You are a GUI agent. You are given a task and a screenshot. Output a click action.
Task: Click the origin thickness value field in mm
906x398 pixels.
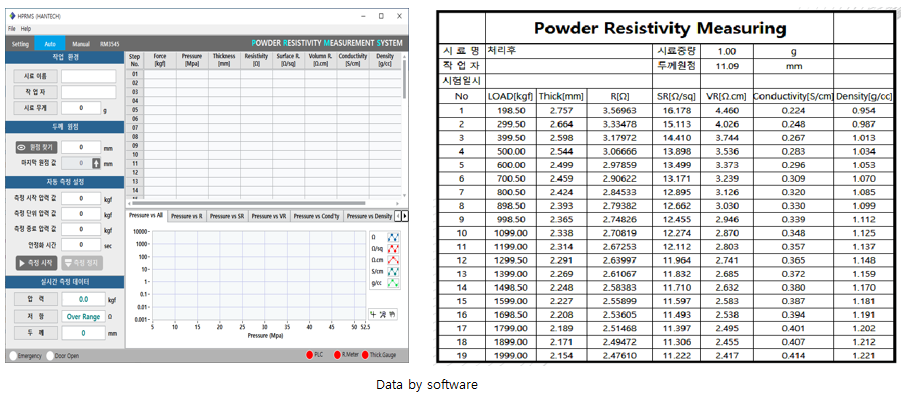pos(81,148)
